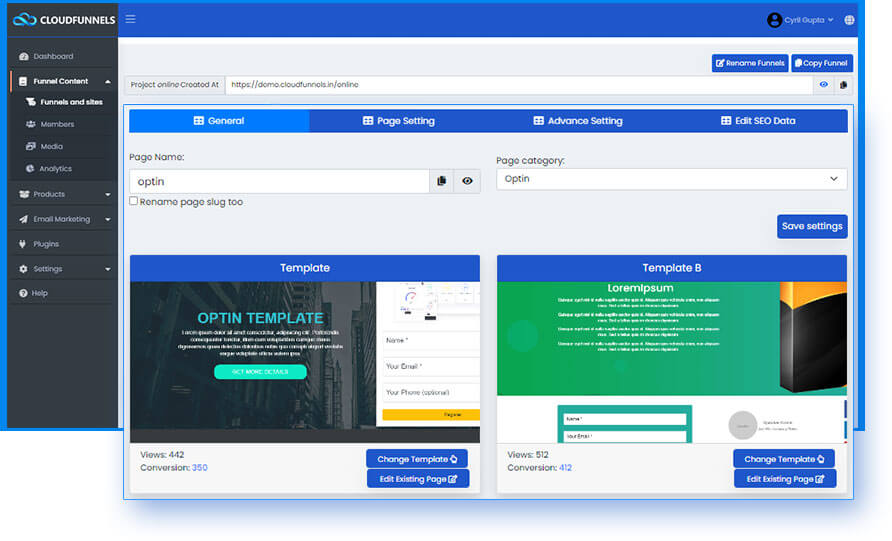Image resolution: width=892 pixels, height=541 pixels.
Task: Preview the optin page with eye icon
Action: click(467, 181)
